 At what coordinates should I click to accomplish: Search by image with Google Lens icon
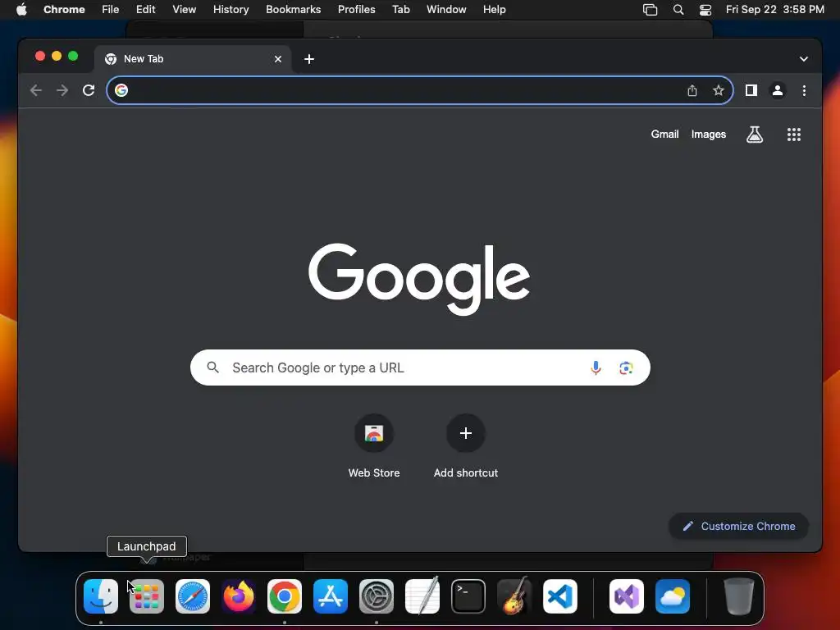click(626, 367)
